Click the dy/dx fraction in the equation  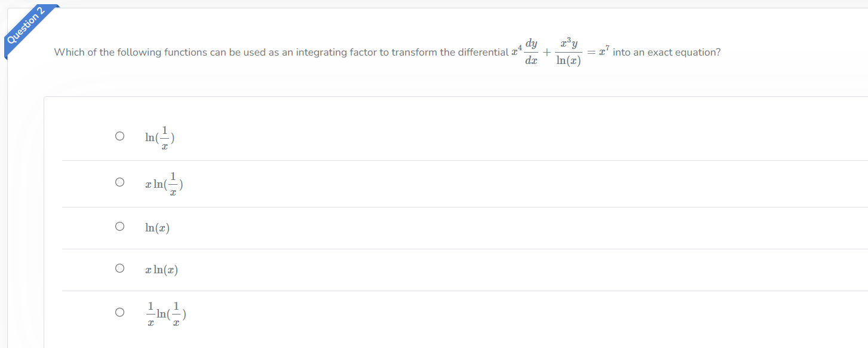tap(532, 52)
